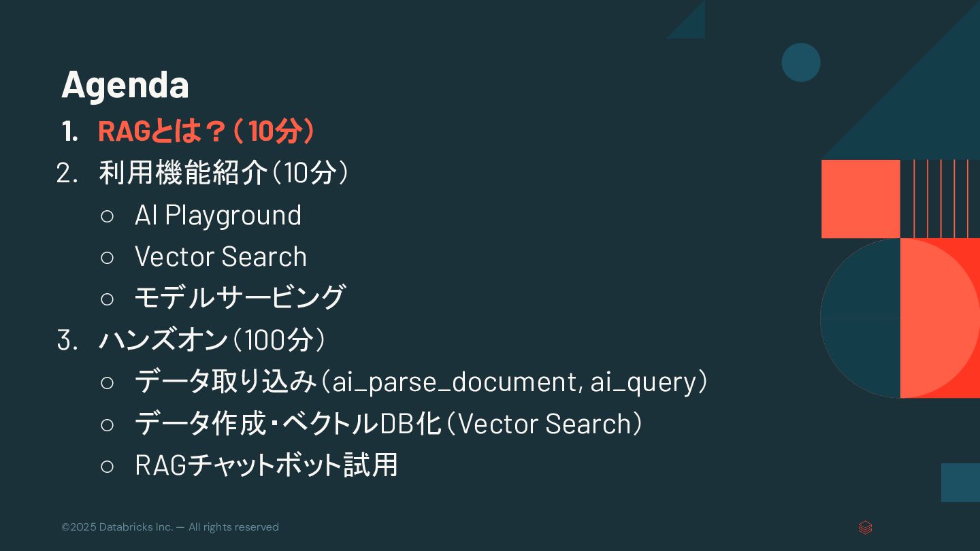Click the RAGチャットボット試用 bullet
This screenshot has width=980, height=551.
click(x=266, y=465)
